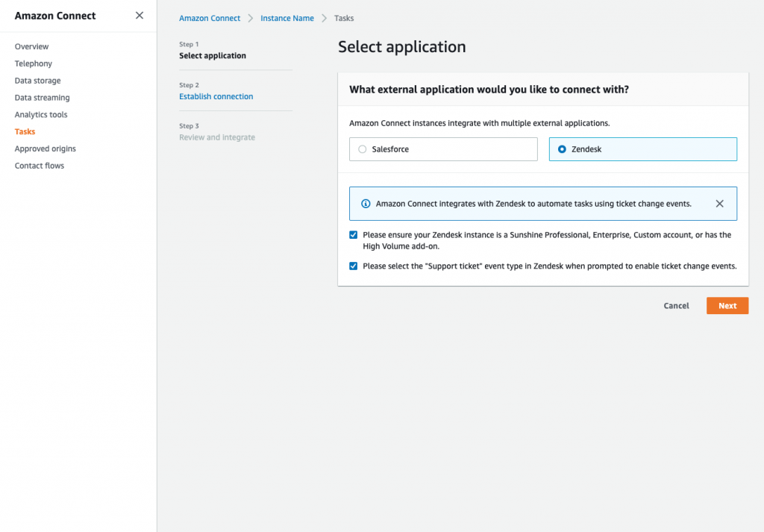View Step 3 Review and integrate
Viewport: 764px width, 532px height.
[216, 137]
